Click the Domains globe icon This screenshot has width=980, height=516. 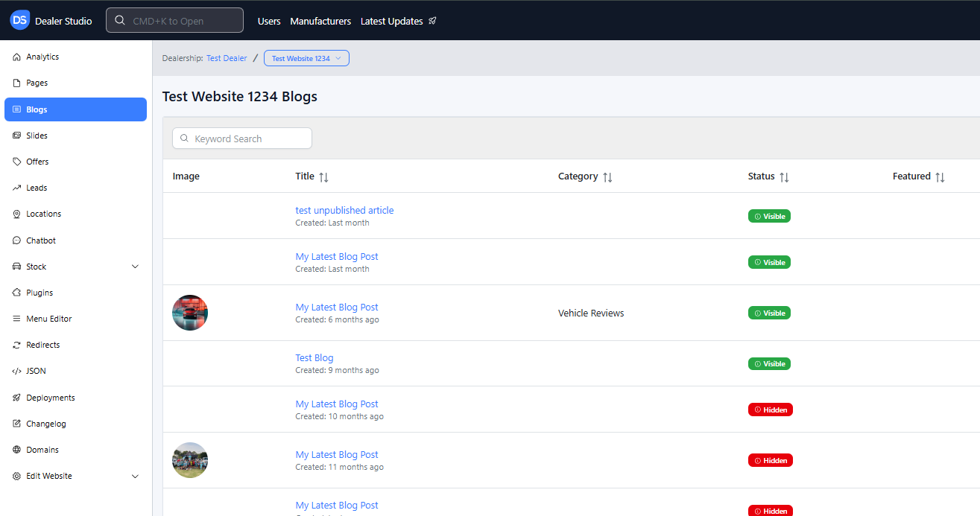pos(17,450)
